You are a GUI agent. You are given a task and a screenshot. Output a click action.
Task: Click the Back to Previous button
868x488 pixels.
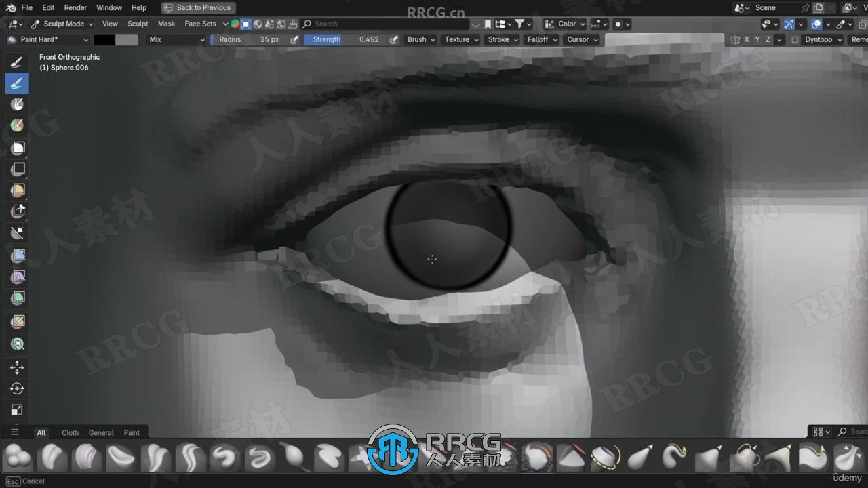coord(198,7)
